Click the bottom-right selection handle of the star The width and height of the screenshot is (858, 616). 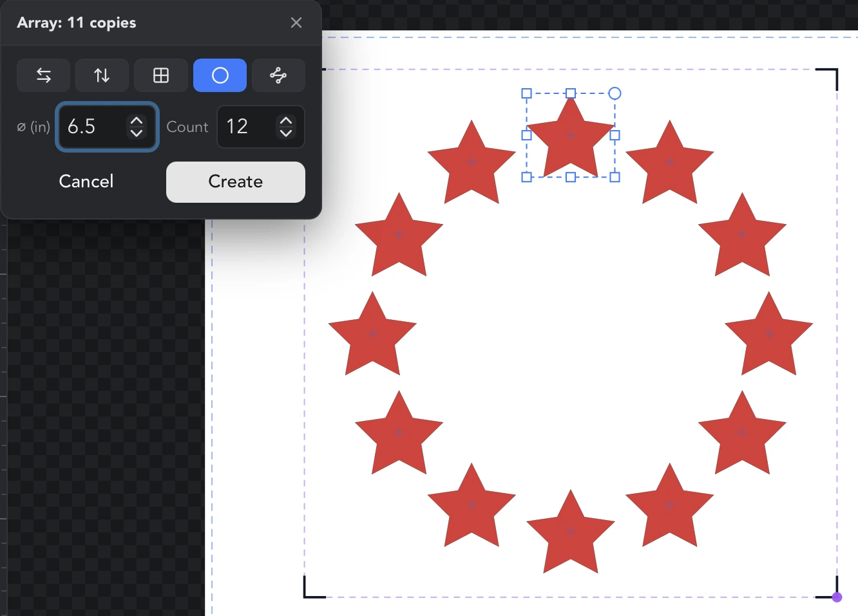tap(615, 177)
